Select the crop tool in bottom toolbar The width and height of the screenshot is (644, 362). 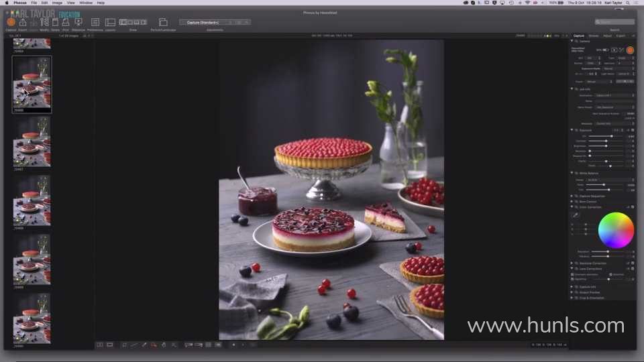[x=125, y=345]
